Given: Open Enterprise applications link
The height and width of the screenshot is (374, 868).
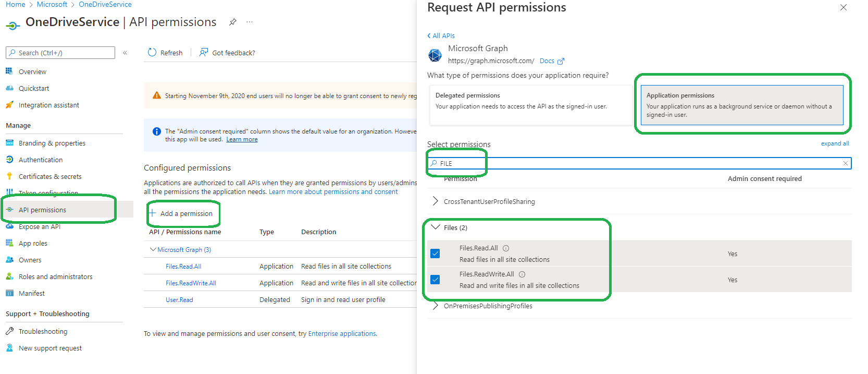Looking at the screenshot, I should point(342,334).
